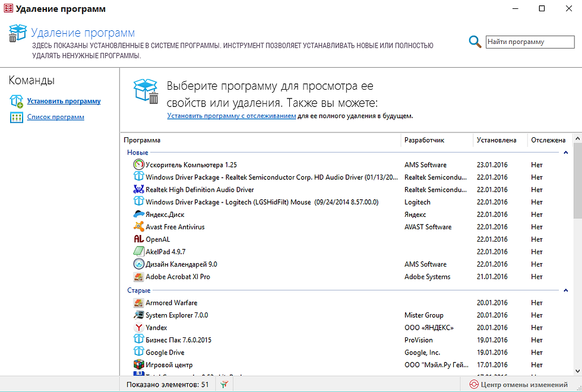The height and width of the screenshot is (392, 582).
Task: Click the 23.01.2016 install date cell
Action: (492, 165)
